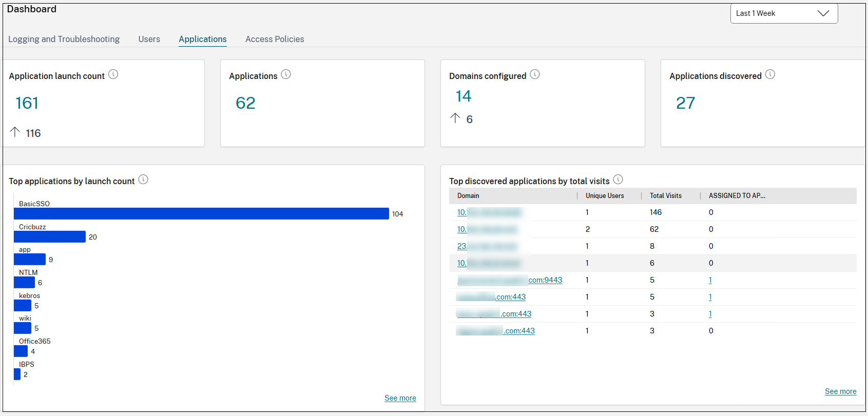Click See more under discovered applications table
The width and height of the screenshot is (868, 416).
click(x=840, y=391)
